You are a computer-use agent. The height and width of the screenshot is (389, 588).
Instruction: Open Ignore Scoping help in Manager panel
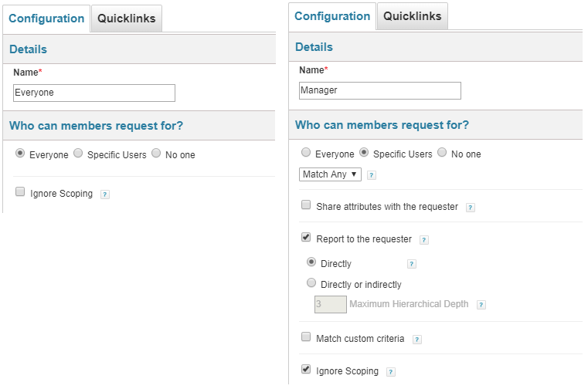tap(390, 372)
